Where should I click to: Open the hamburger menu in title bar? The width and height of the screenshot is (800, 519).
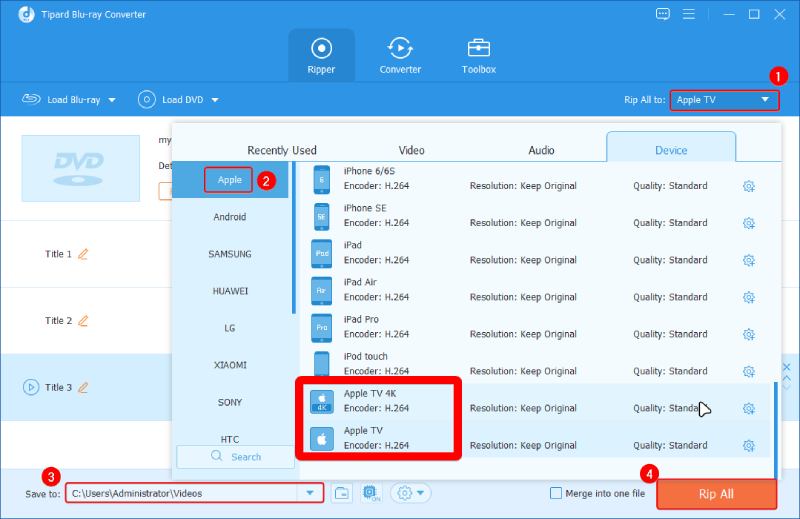pyautogui.click(x=689, y=14)
